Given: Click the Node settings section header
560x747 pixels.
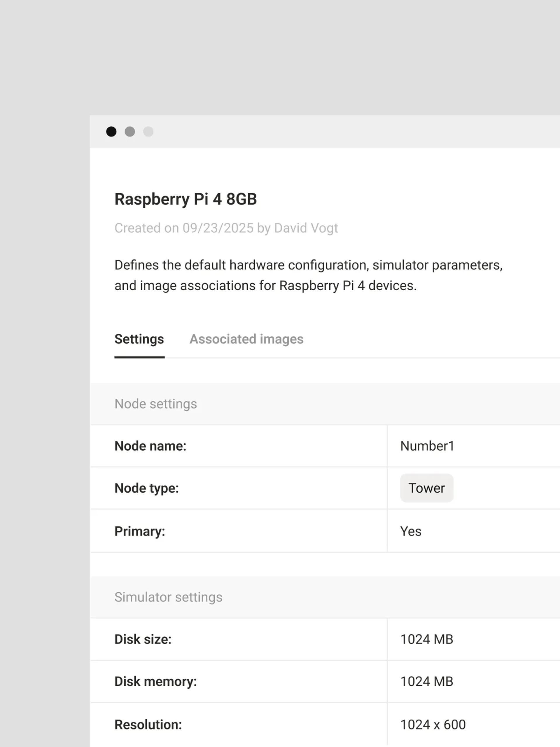Looking at the screenshot, I should pos(325,404).
